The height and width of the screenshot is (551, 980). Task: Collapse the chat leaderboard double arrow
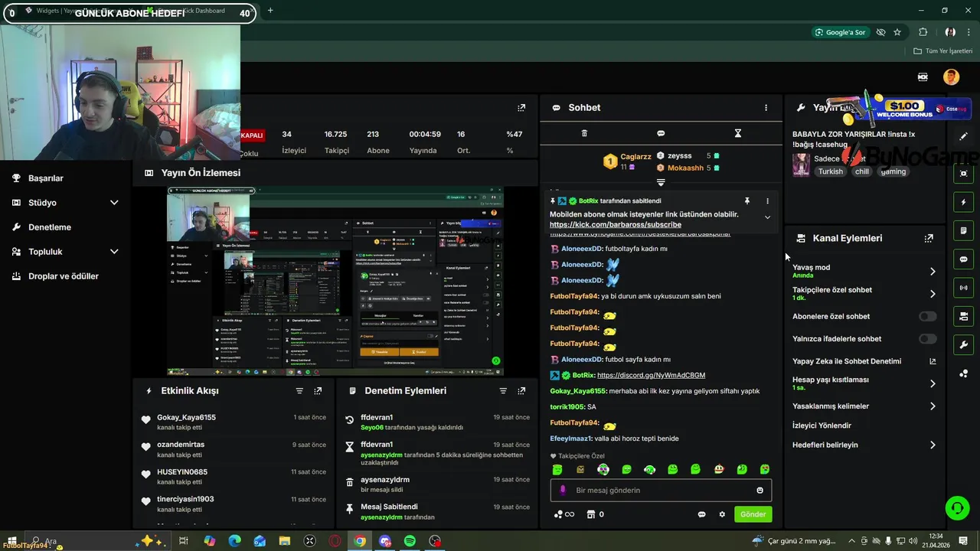click(661, 182)
